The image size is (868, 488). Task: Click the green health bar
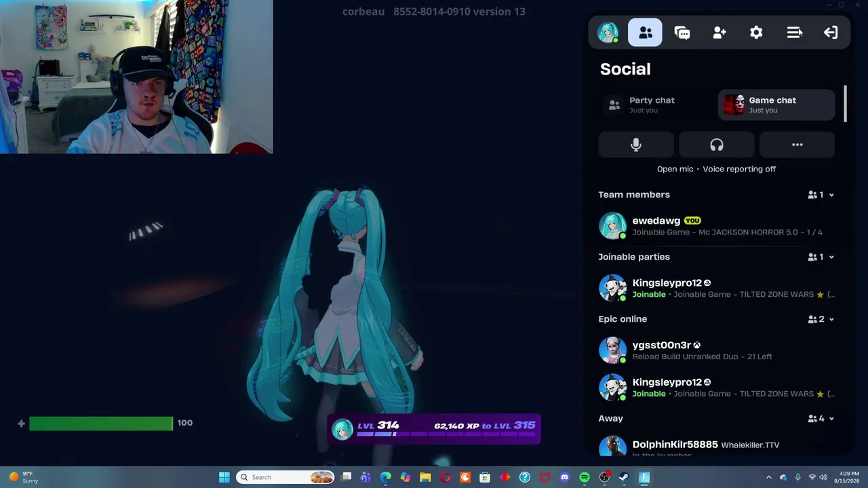101,424
